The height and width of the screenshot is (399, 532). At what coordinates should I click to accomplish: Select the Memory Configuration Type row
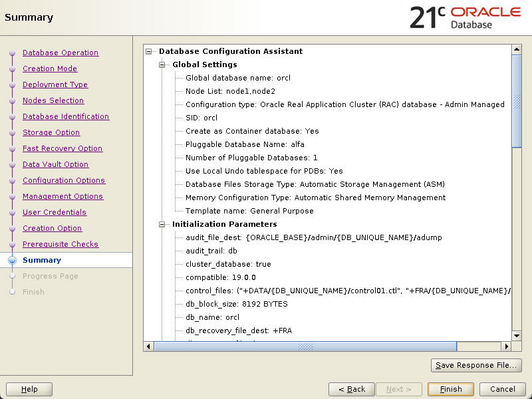pyautogui.click(x=315, y=198)
